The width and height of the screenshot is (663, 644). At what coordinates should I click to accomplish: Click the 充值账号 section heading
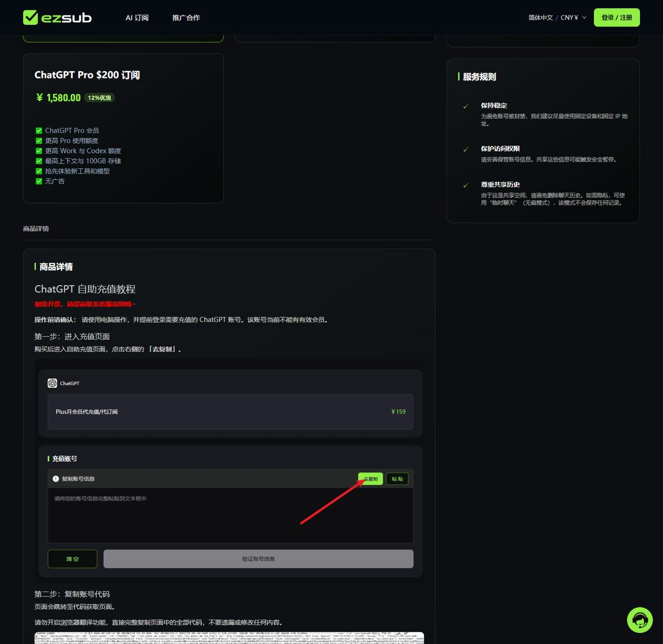(65, 459)
